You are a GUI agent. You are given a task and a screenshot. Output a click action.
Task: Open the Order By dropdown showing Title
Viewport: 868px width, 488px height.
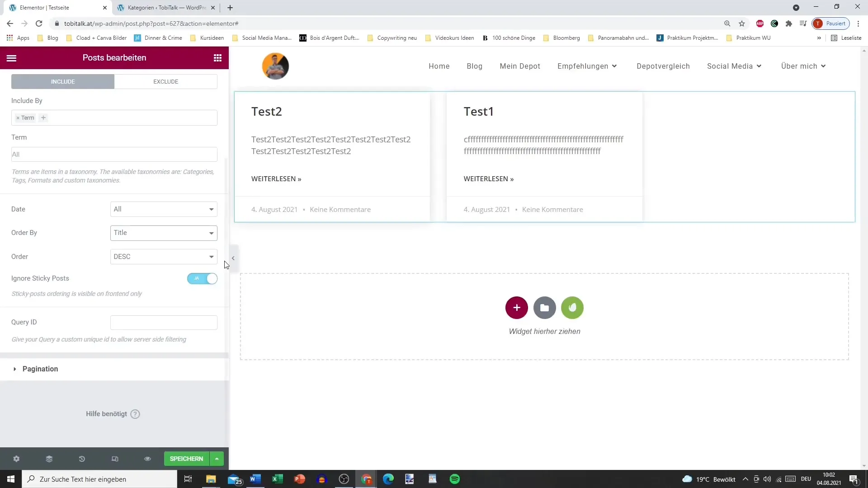pos(164,233)
